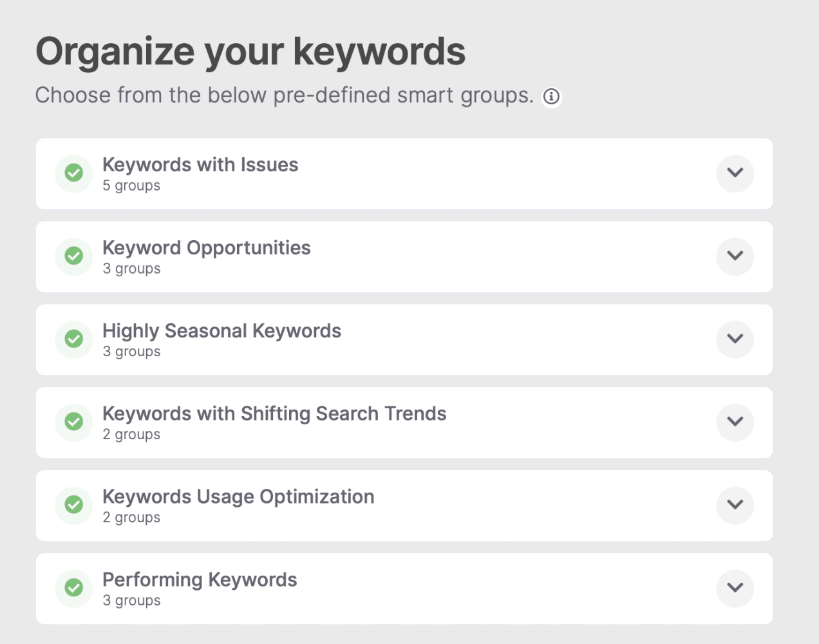Screen dimensions: 819x644
Task: Click the Keyword Opportunities heading text
Action: (207, 248)
